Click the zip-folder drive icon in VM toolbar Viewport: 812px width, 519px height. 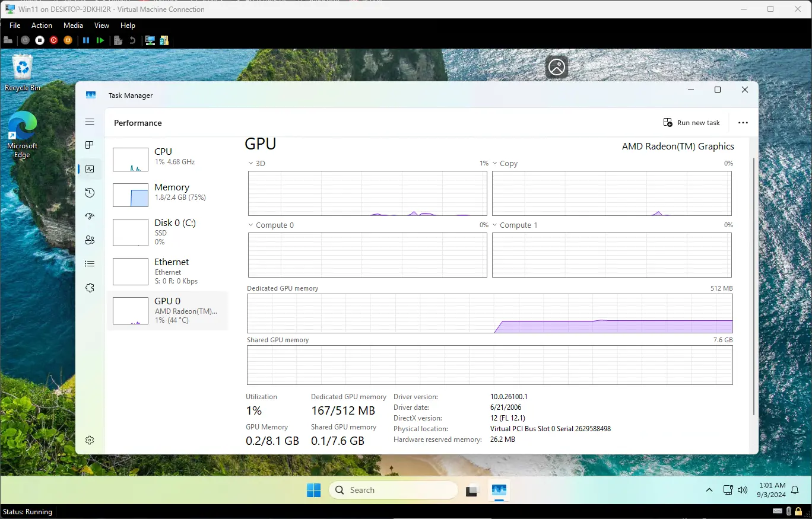pos(164,40)
